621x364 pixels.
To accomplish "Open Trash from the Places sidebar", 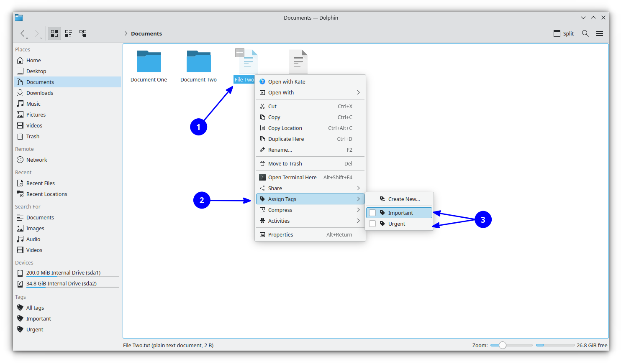I will click(32, 136).
